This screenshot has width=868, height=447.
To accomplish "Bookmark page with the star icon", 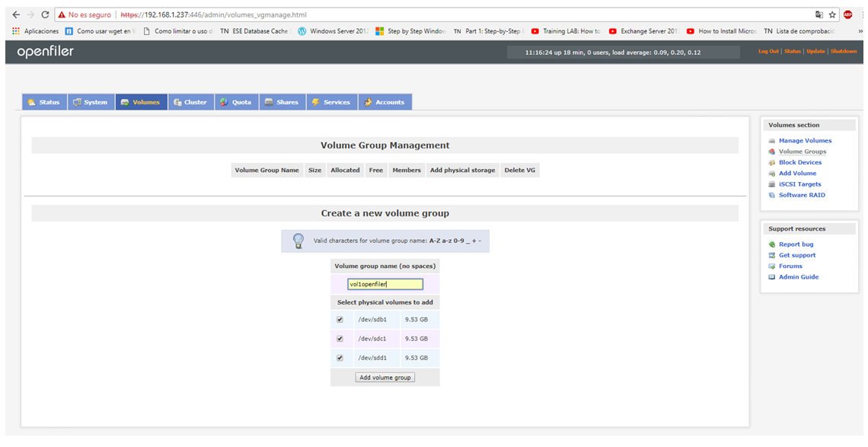I will (x=832, y=15).
